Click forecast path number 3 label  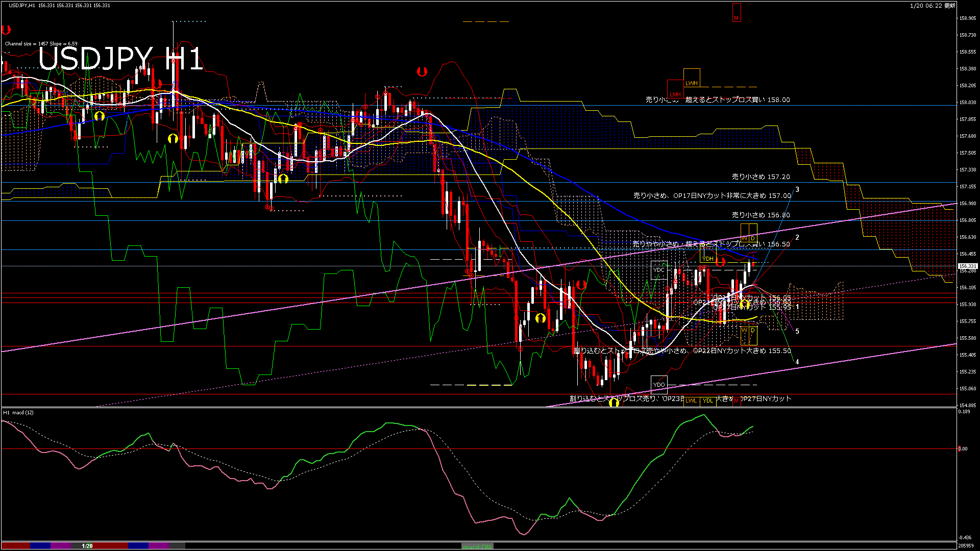pos(797,190)
